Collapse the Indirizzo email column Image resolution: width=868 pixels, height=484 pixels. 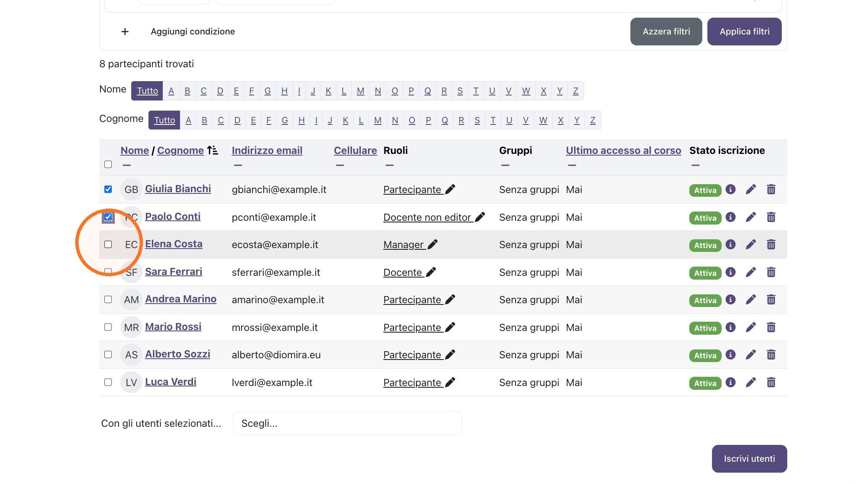pyautogui.click(x=238, y=165)
